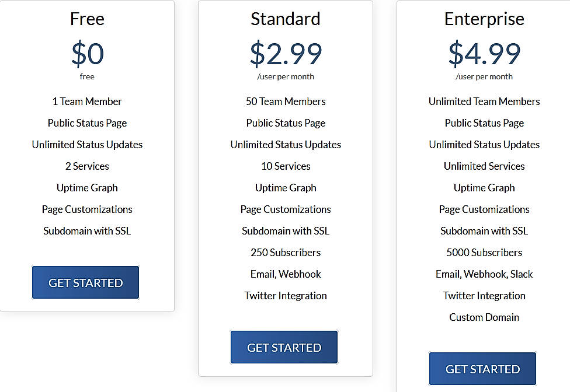
Task: Click GET STARTED under the Enterprise plan
Action: 482,369
